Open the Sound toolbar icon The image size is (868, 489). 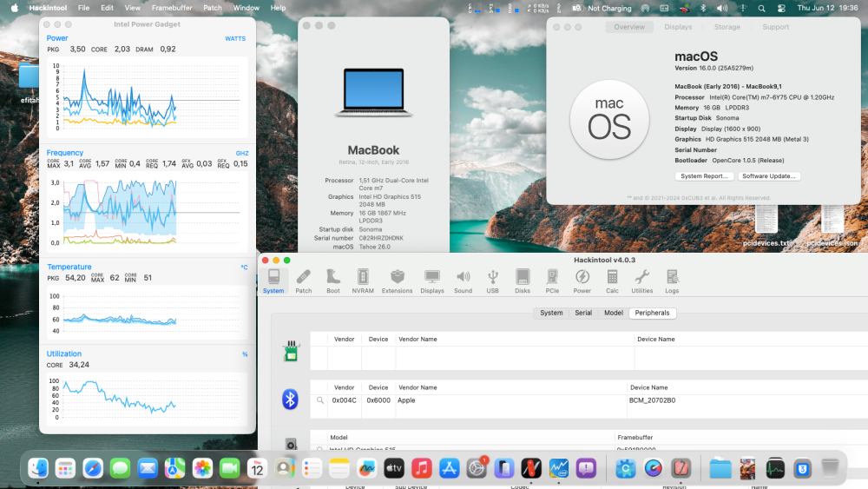[464, 281]
